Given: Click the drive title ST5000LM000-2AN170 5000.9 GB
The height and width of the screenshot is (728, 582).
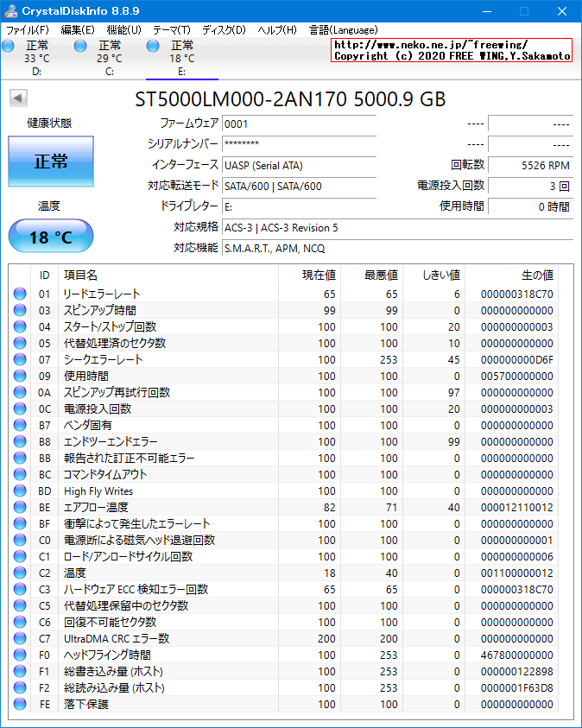Looking at the screenshot, I should coord(290,99).
